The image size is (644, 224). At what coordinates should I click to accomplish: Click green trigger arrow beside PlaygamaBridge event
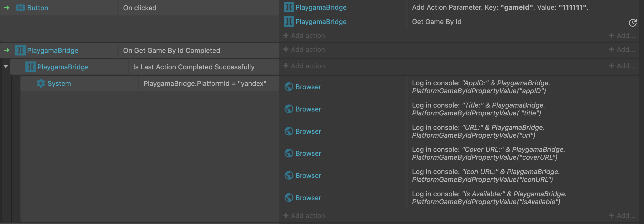click(x=7, y=50)
